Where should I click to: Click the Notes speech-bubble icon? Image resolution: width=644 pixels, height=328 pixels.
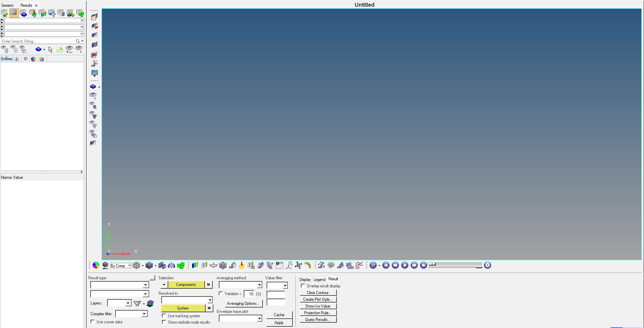331,265
